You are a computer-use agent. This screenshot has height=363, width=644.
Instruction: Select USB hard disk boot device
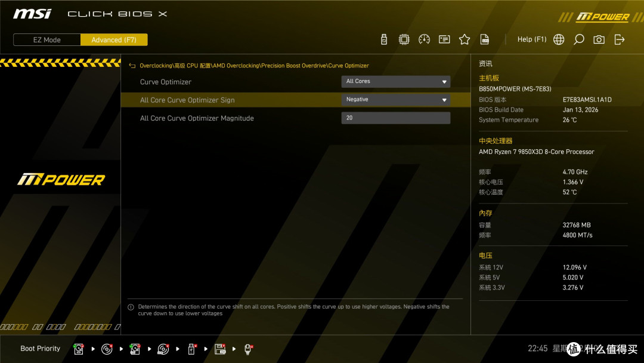(135, 349)
